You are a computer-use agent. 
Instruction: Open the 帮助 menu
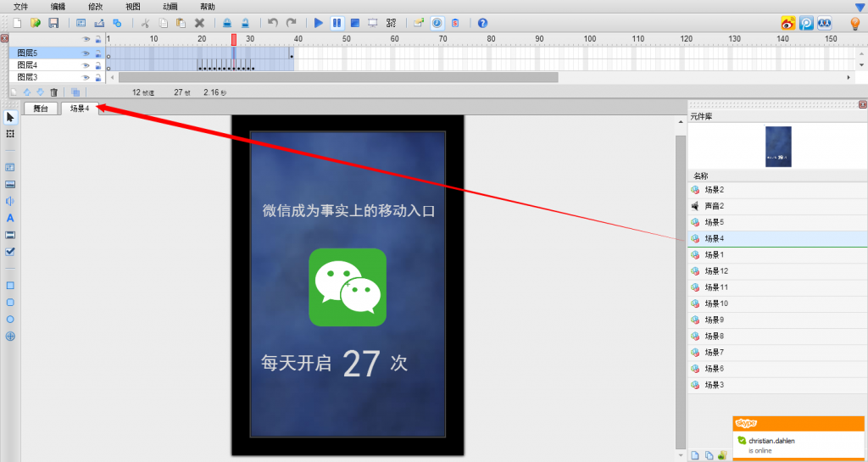click(x=208, y=7)
